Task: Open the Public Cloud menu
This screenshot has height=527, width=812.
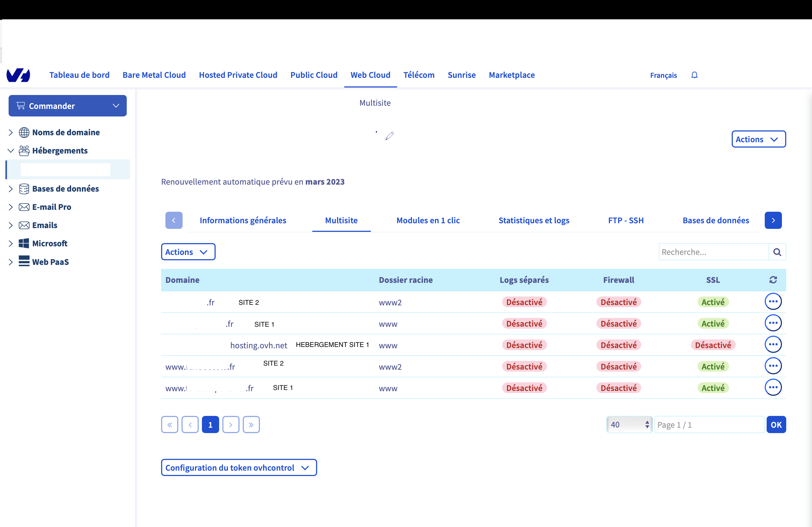Action: [x=314, y=75]
